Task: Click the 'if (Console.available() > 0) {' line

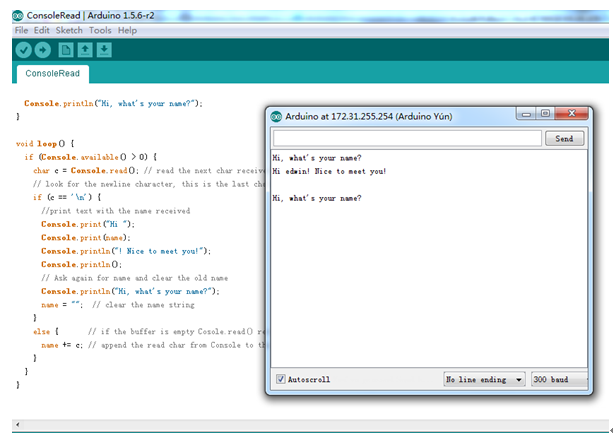Action: click(90, 157)
